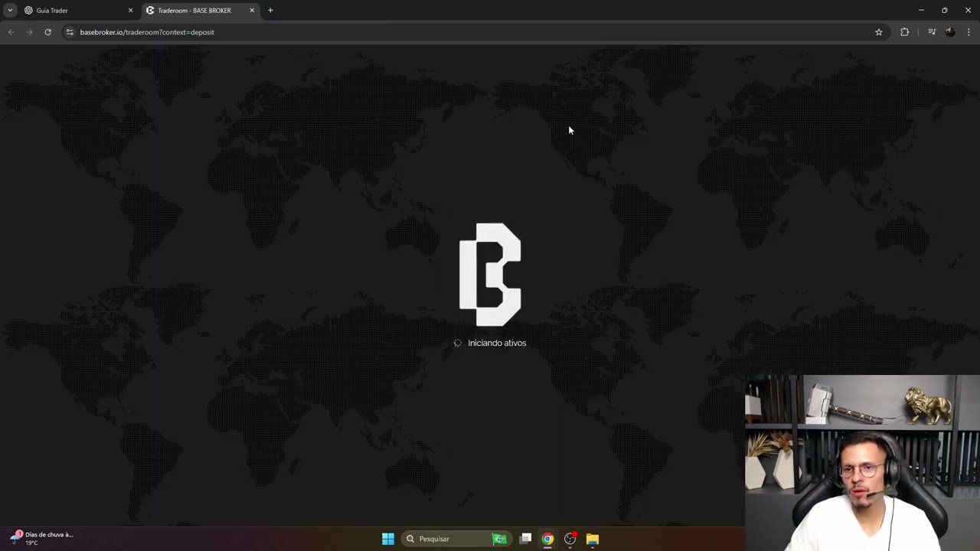This screenshot has width=980, height=551.
Task: Close the Guia Trader tab
Action: pyautogui.click(x=130, y=11)
